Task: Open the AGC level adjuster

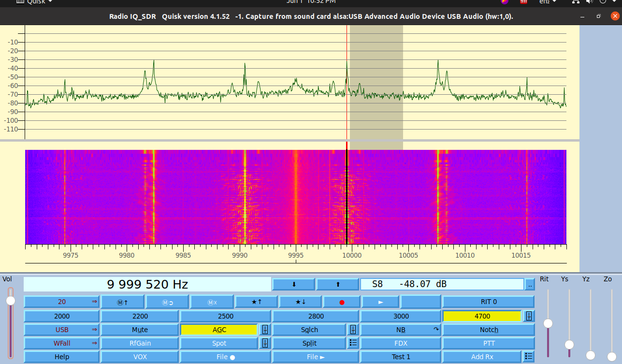Action: pyautogui.click(x=265, y=329)
